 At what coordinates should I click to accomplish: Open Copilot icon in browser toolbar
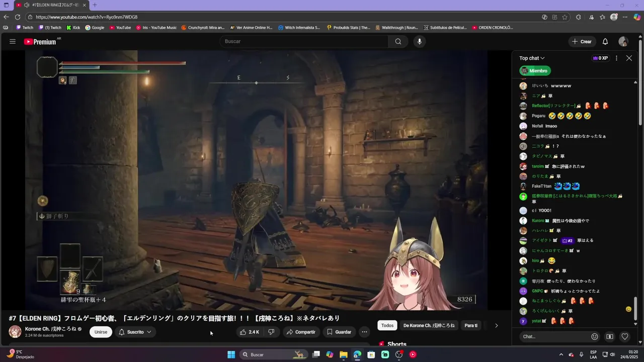(637, 17)
